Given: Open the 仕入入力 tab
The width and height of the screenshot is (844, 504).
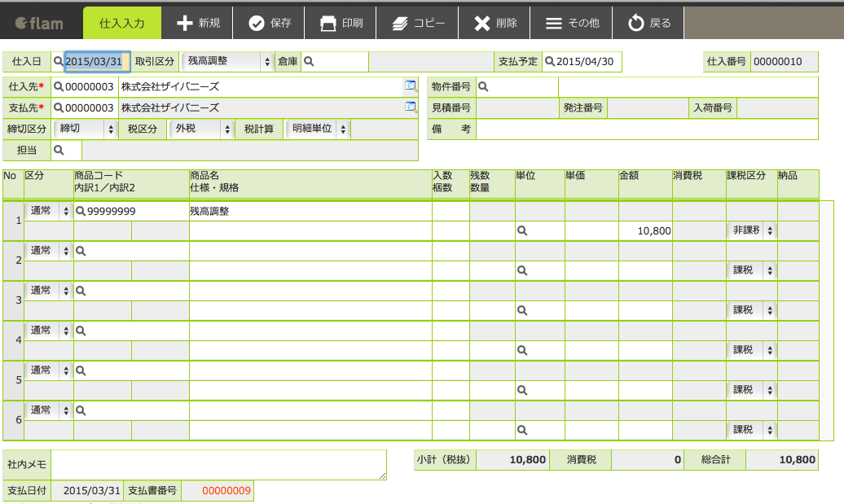Looking at the screenshot, I should (x=121, y=23).
